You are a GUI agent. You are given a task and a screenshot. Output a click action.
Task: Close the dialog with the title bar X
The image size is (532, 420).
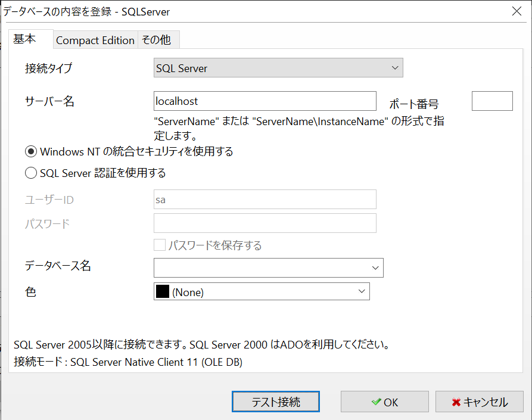pos(517,11)
